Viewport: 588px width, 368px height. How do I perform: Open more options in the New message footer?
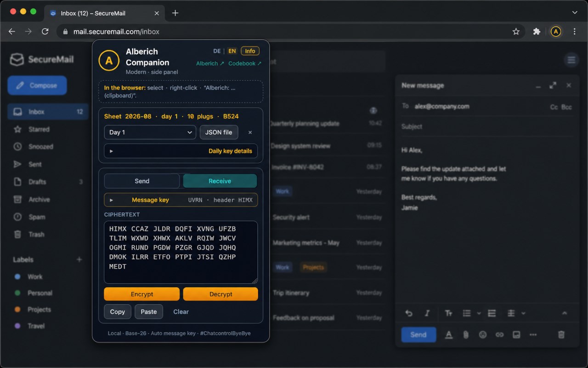[x=533, y=335]
